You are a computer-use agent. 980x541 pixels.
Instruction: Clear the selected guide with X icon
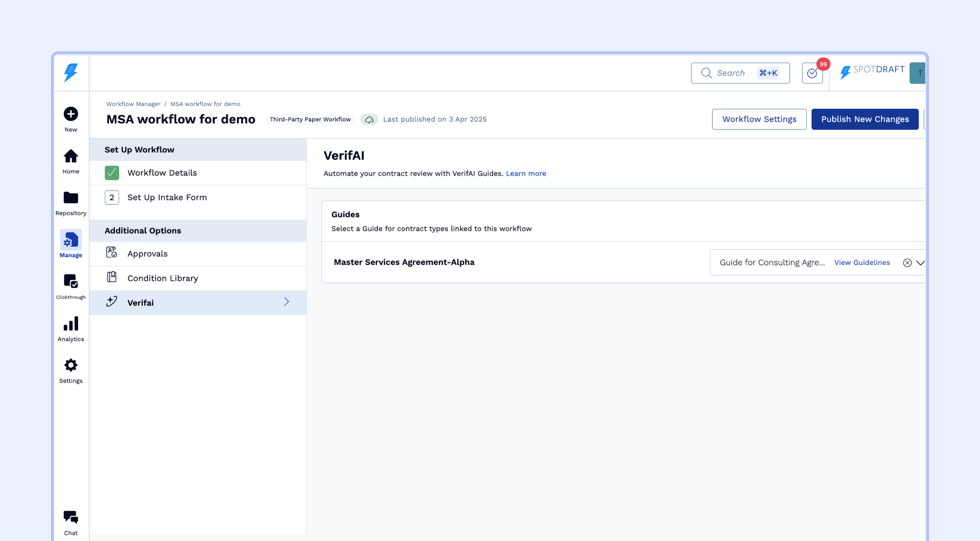907,263
